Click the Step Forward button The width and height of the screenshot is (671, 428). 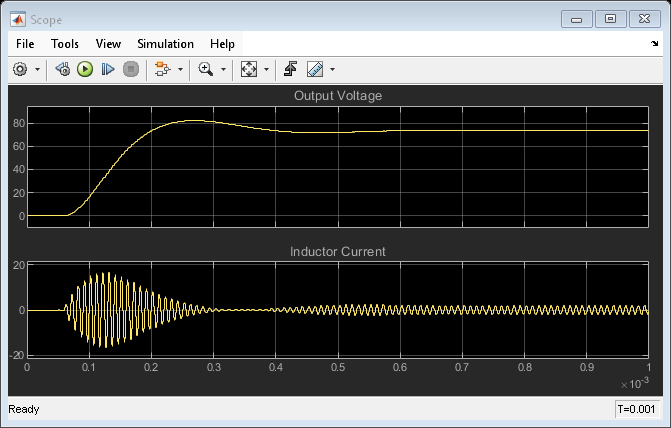[108, 69]
